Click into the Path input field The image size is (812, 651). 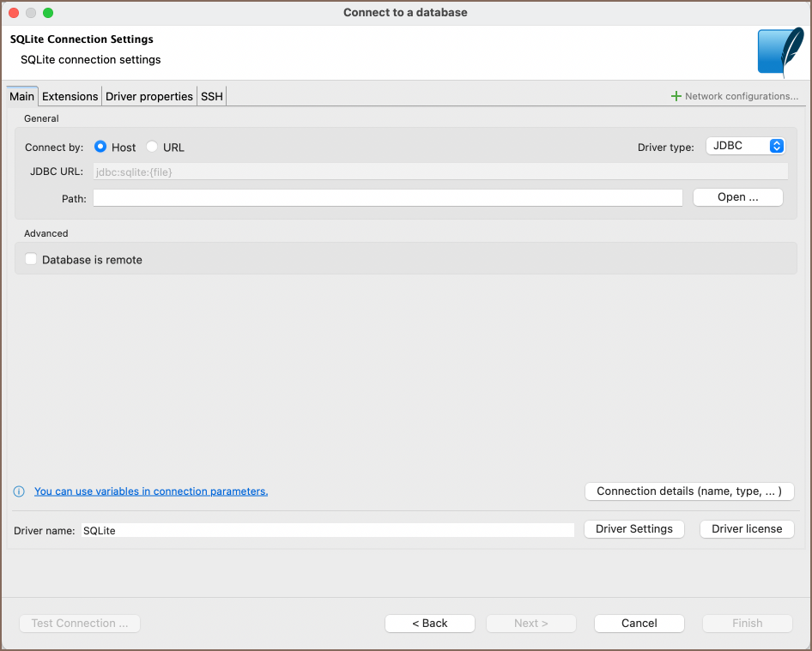(387, 198)
